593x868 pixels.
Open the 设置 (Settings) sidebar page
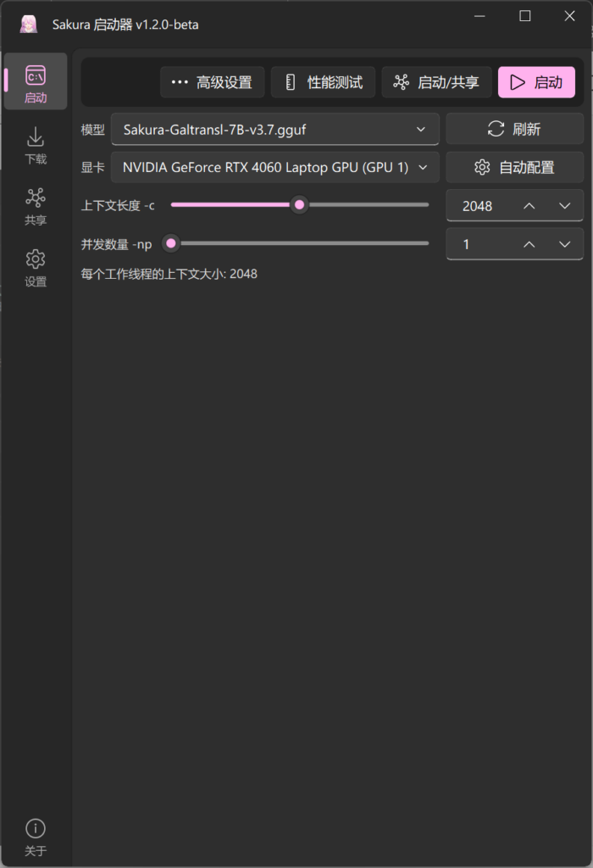[x=36, y=267]
